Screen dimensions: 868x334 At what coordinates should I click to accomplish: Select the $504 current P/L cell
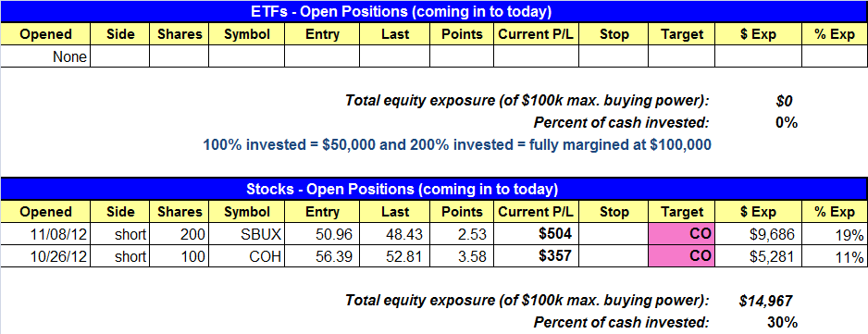tap(536, 234)
